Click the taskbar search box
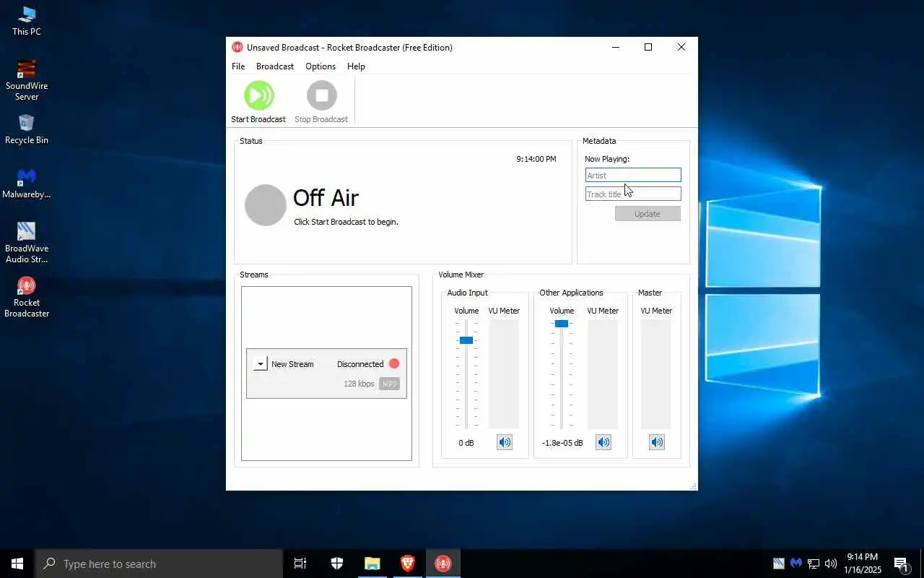This screenshot has height=578, width=924. 159,564
